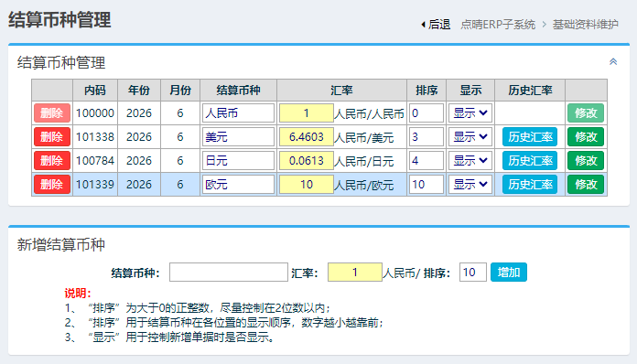Click 修改 for the 美元 row

click(586, 137)
